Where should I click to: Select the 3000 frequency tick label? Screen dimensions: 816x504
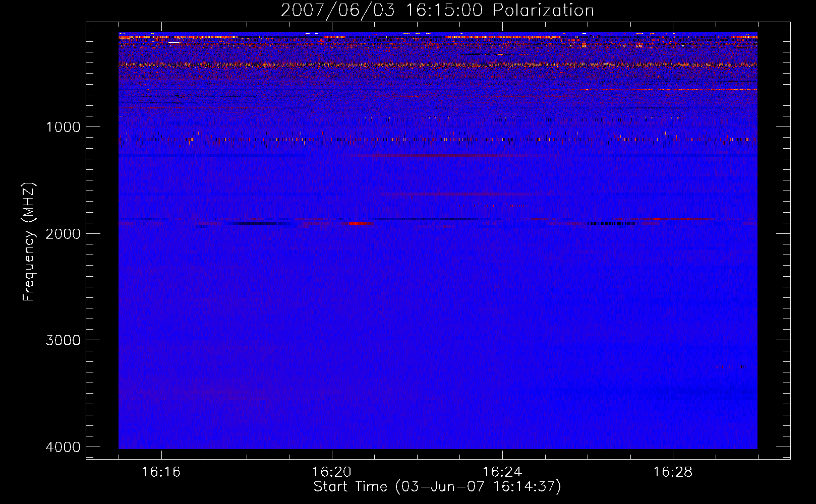click(x=63, y=340)
